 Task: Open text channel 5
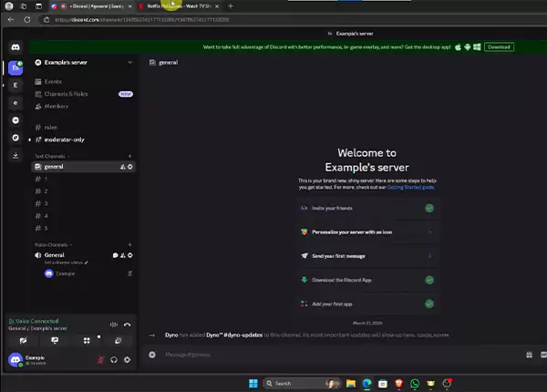pyautogui.click(x=82, y=229)
